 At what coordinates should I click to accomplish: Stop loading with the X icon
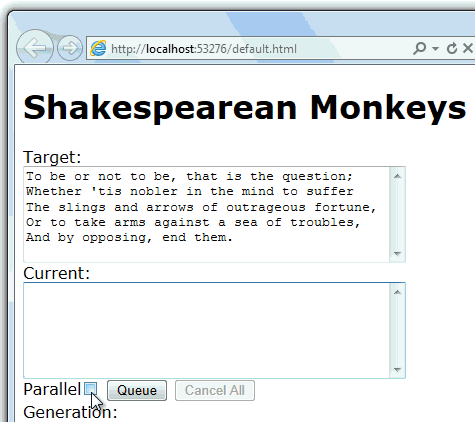point(468,48)
